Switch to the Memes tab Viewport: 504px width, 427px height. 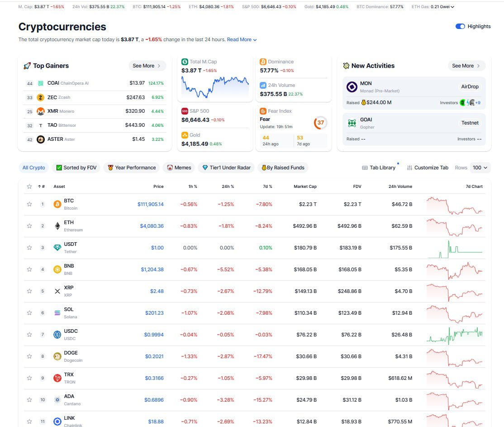(x=178, y=168)
